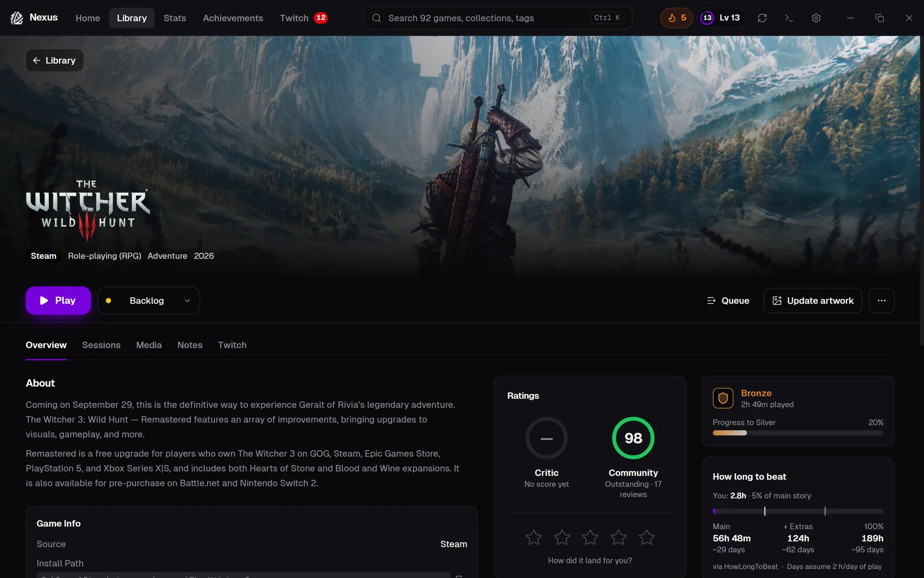Rate the game three stars
The width and height of the screenshot is (924, 578).
590,537
